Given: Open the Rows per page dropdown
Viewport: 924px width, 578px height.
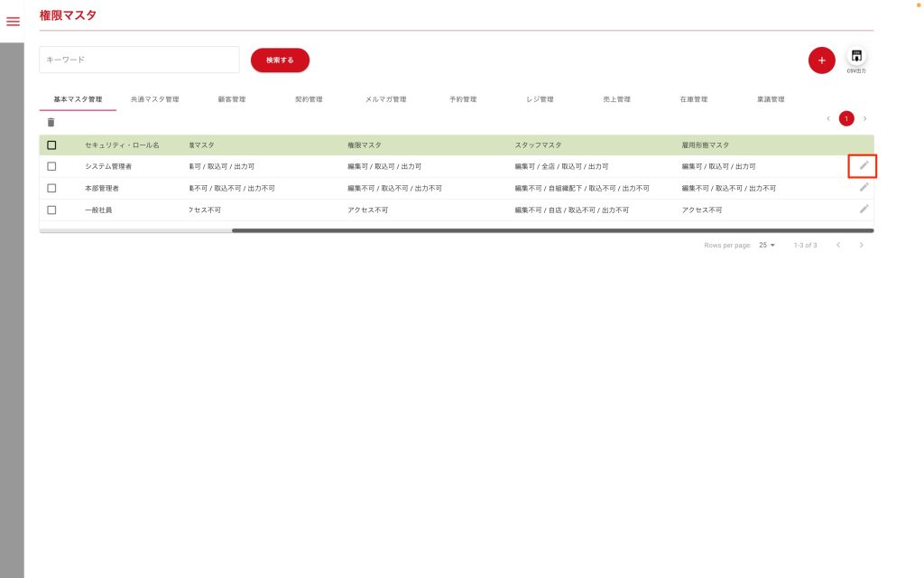Looking at the screenshot, I should pyautogui.click(x=767, y=245).
